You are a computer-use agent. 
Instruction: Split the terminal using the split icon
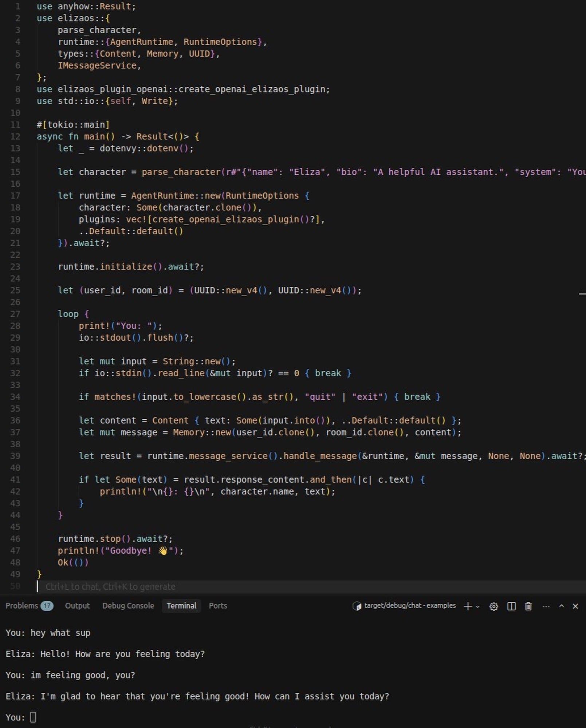coord(511,606)
